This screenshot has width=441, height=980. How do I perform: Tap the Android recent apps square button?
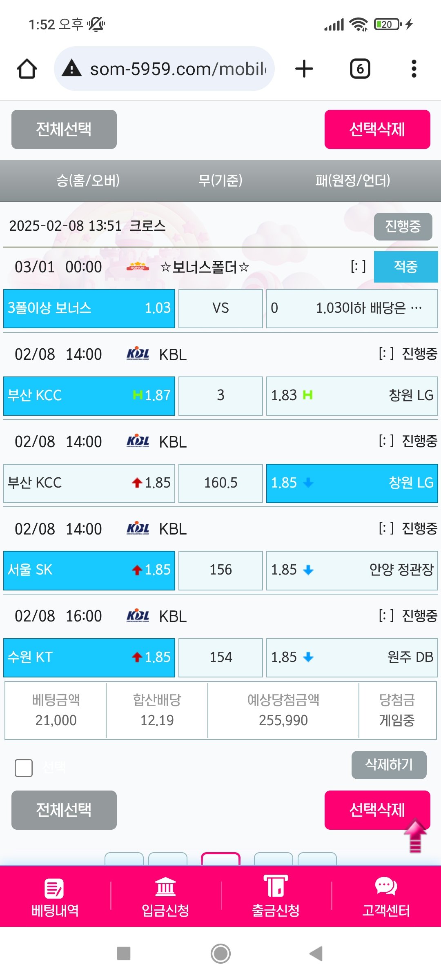[124, 953]
